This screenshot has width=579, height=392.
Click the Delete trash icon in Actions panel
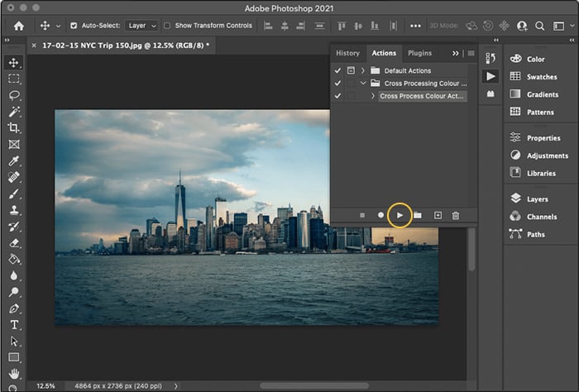456,215
